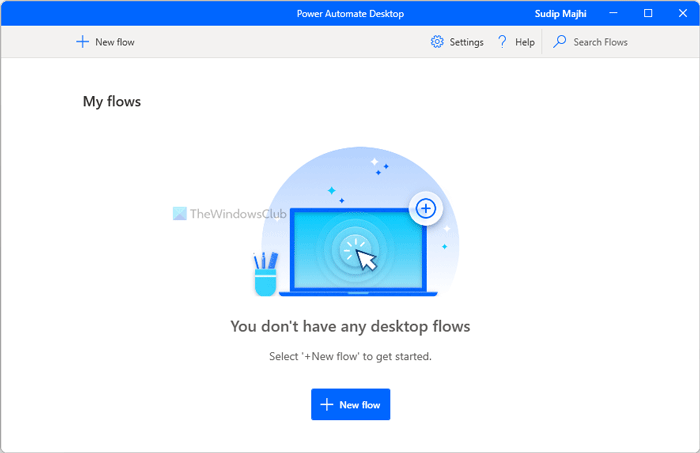Select the toolbar New flow label
This screenshot has width=700, height=453.
[115, 42]
